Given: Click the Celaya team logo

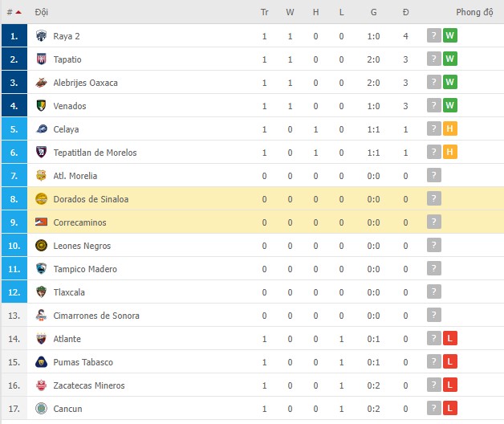Looking at the screenshot, I should (x=42, y=129).
